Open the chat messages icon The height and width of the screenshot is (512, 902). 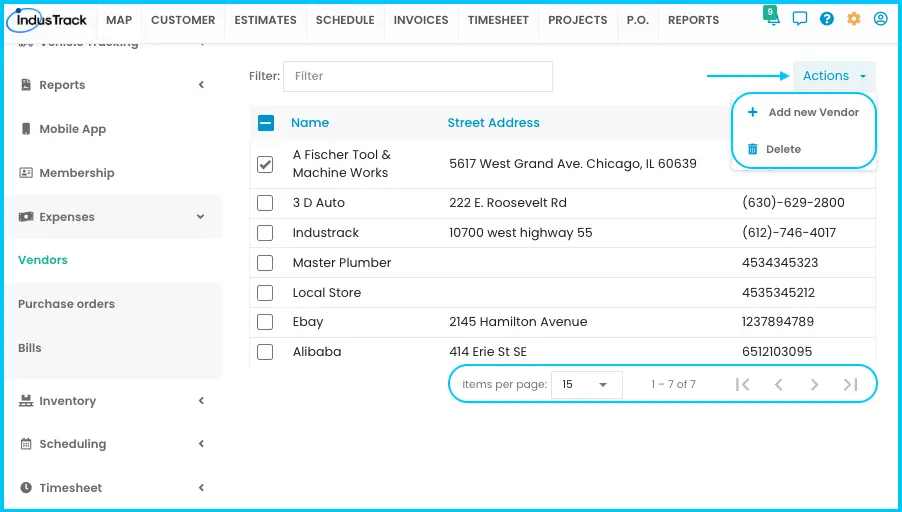pyautogui.click(x=800, y=19)
